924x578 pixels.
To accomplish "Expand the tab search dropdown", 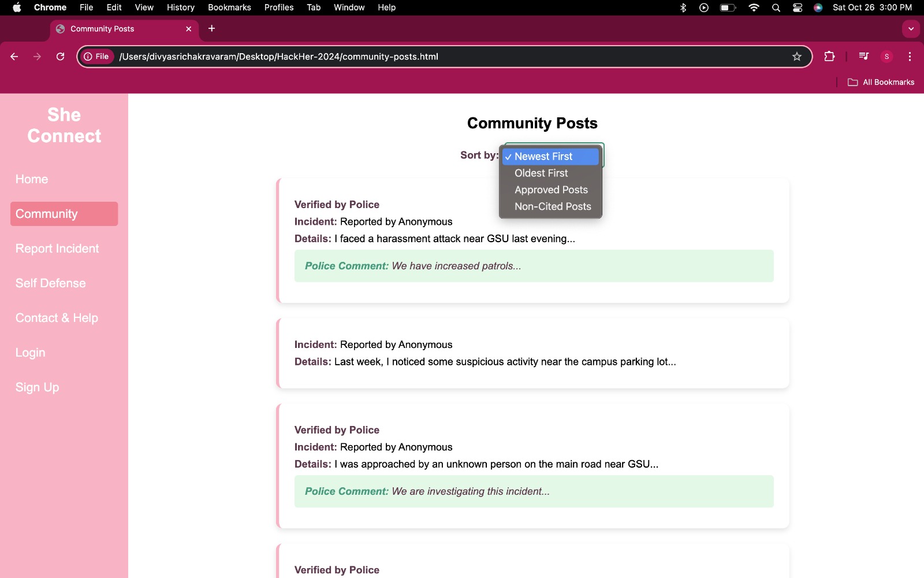I will click(911, 29).
